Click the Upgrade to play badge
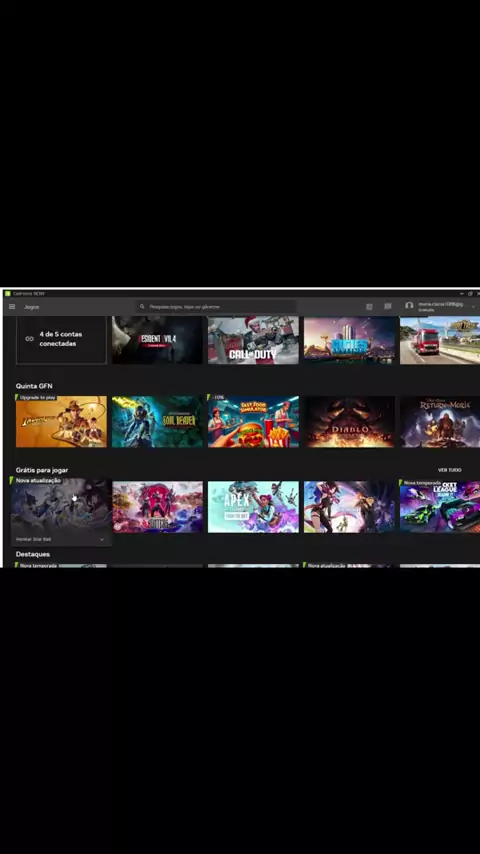The image size is (480, 854). click(x=38, y=398)
